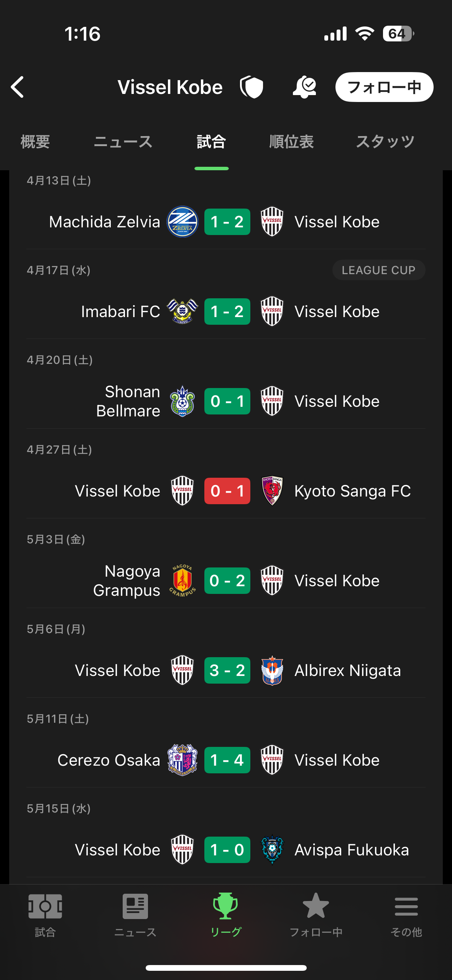The width and height of the screenshot is (452, 980).
Task: Open the 3 - 2 Albirex Niigata score
Action: pyautogui.click(x=227, y=670)
